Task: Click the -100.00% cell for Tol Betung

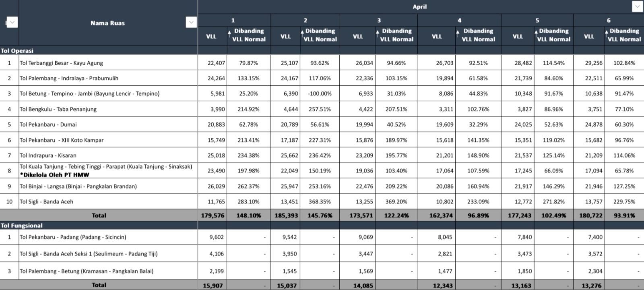Action: 320,94
